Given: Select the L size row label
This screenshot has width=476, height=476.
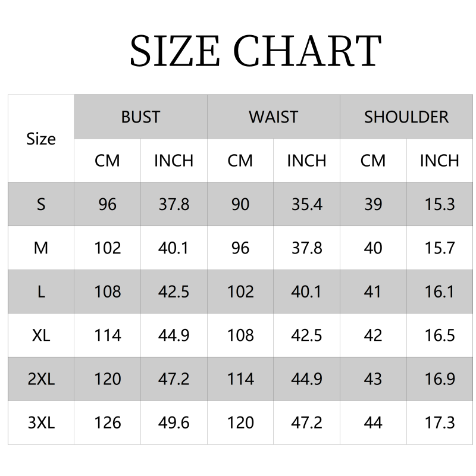Looking at the screenshot, I should point(41,292).
